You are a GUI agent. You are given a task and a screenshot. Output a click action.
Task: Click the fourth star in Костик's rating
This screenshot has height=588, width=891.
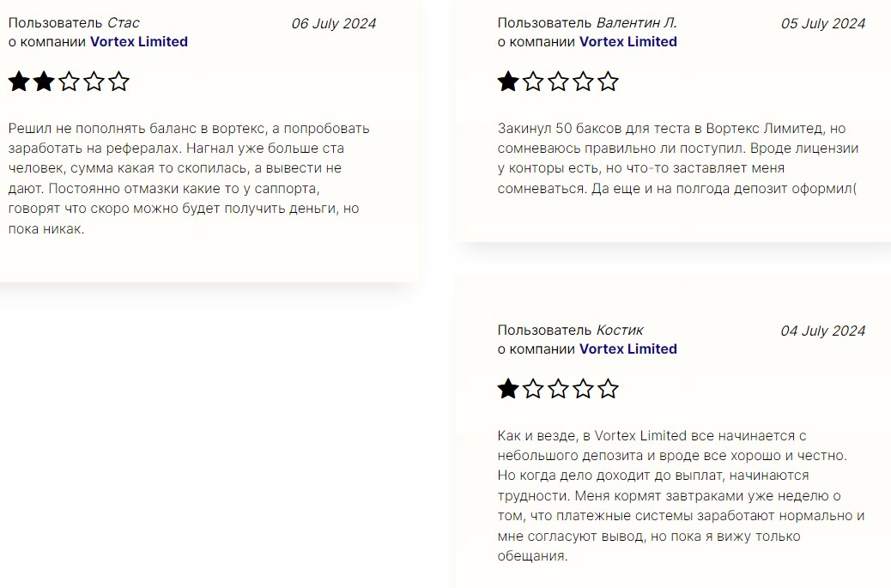tap(584, 390)
